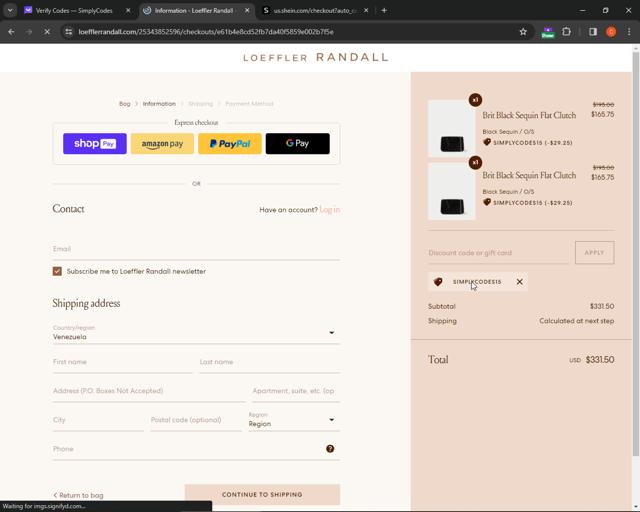Image resolution: width=640 pixels, height=512 pixels.
Task: Return to bag link
Action: 78,495
